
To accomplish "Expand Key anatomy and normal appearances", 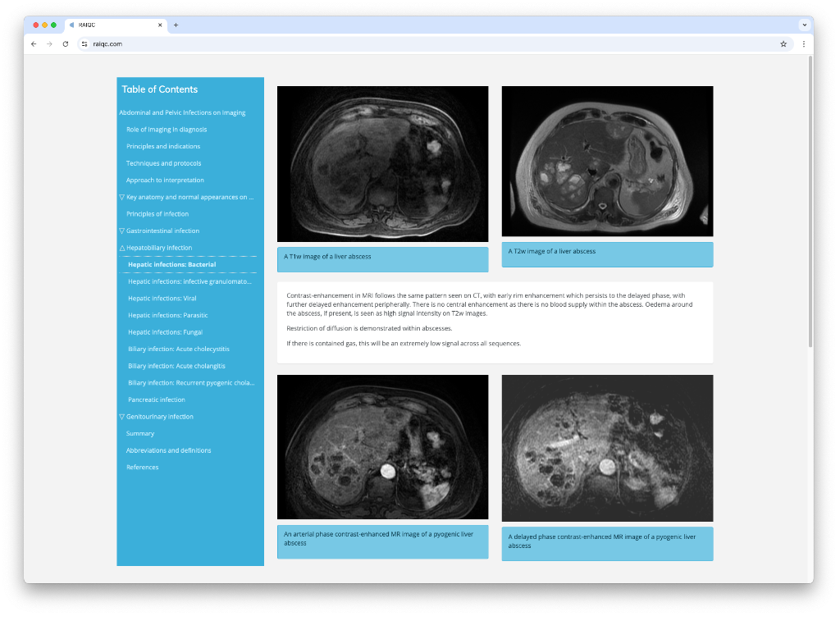I will [x=121, y=197].
